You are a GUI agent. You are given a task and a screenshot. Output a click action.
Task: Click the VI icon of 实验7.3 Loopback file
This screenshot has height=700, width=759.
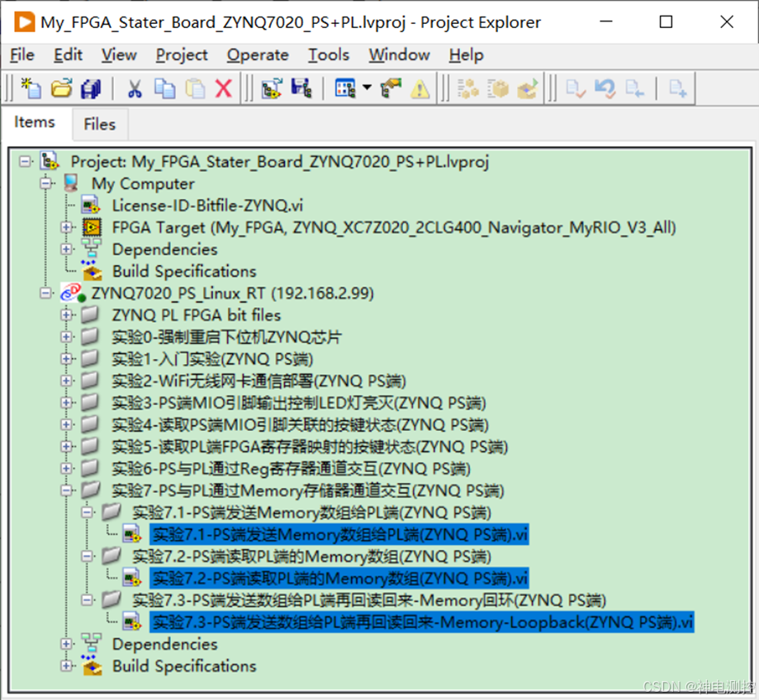coord(131,622)
